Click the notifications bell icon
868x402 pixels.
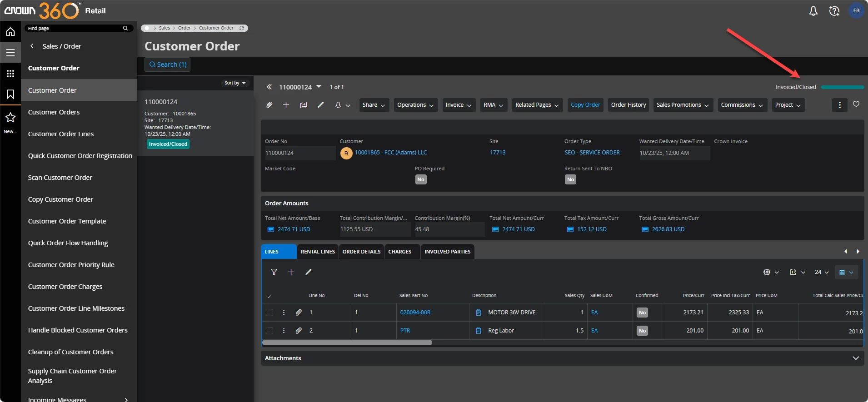coord(813,11)
